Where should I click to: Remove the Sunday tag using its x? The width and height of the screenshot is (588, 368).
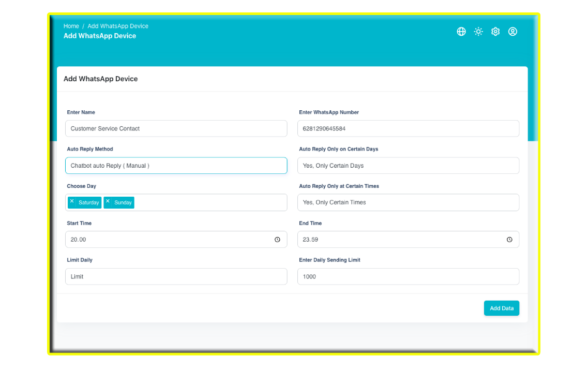pos(108,202)
